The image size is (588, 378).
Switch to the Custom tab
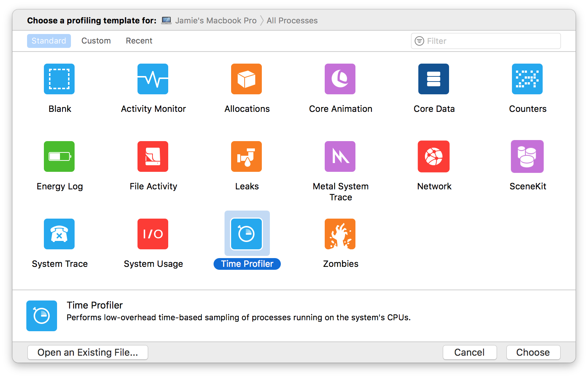tap(96, 41)
